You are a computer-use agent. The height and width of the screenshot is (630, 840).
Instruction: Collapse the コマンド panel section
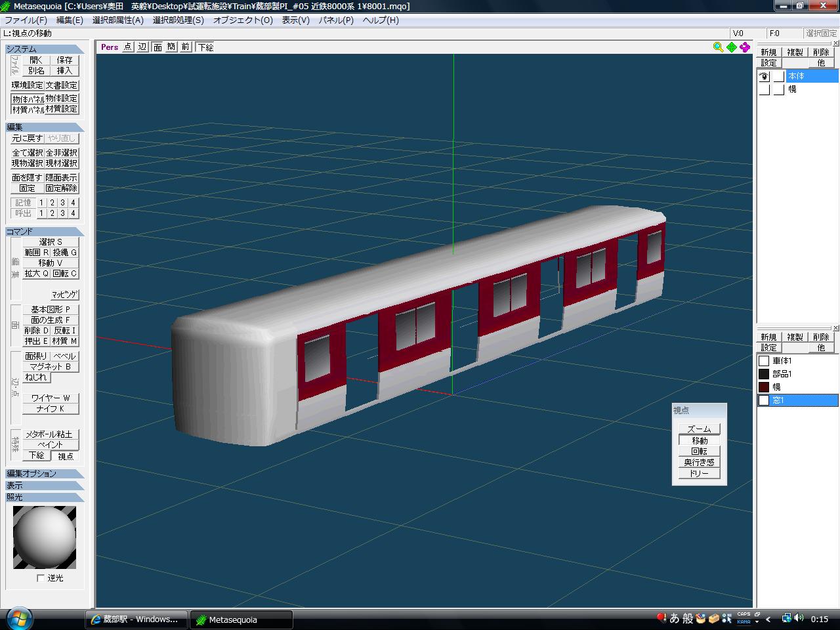pos(45,231)
